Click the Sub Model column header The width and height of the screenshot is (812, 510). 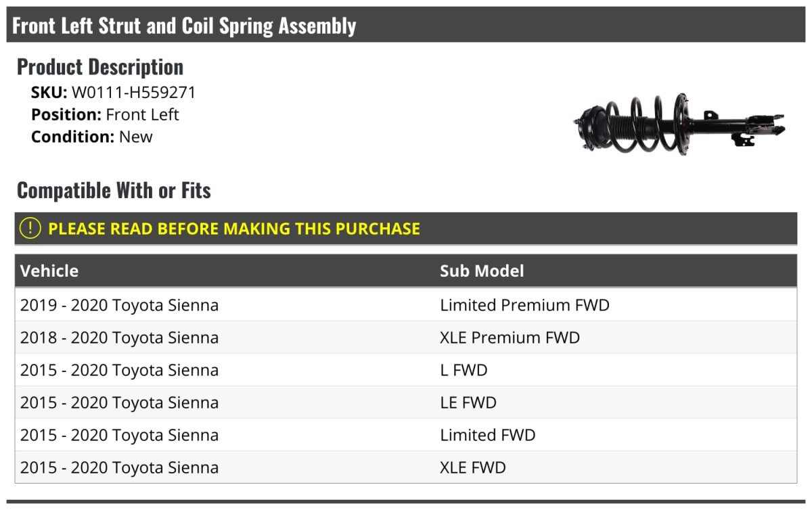[x=482, y=271]
